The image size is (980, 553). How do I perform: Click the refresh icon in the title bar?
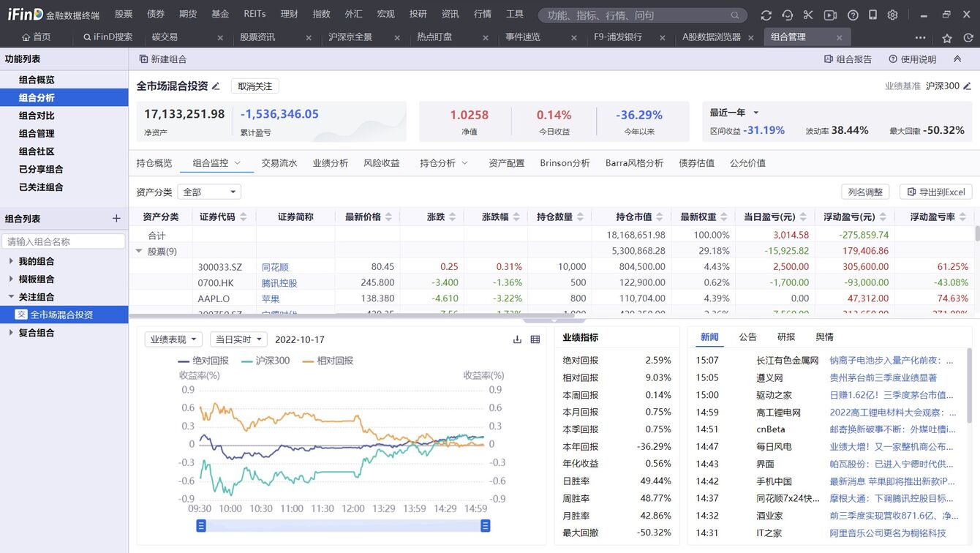tap(766, 15)
